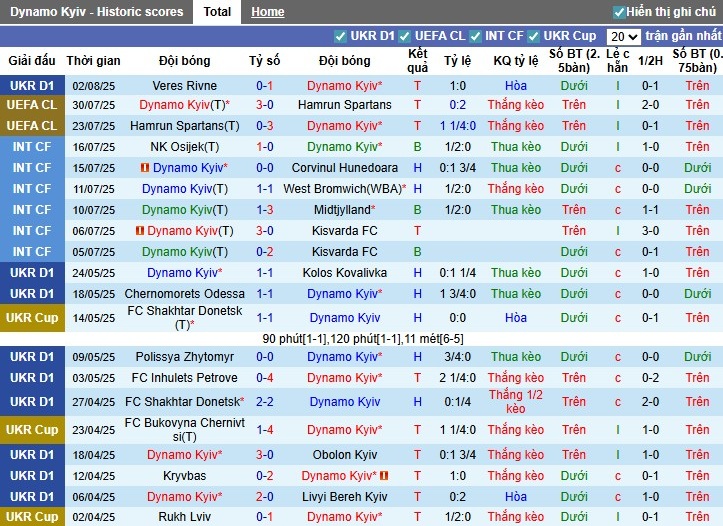723x526 pixels.
Task: Click the 1/2H column header
Action: pyautogui.click(x=650, y=61)
